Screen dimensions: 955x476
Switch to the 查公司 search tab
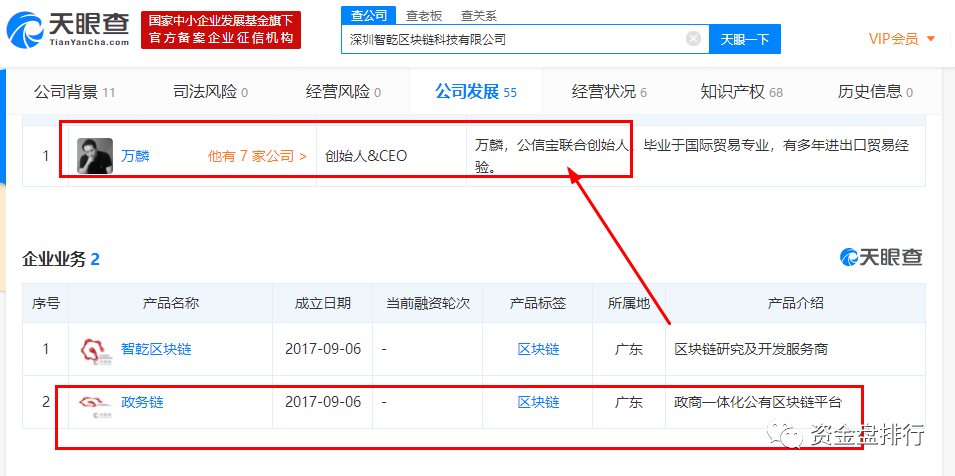368,16
